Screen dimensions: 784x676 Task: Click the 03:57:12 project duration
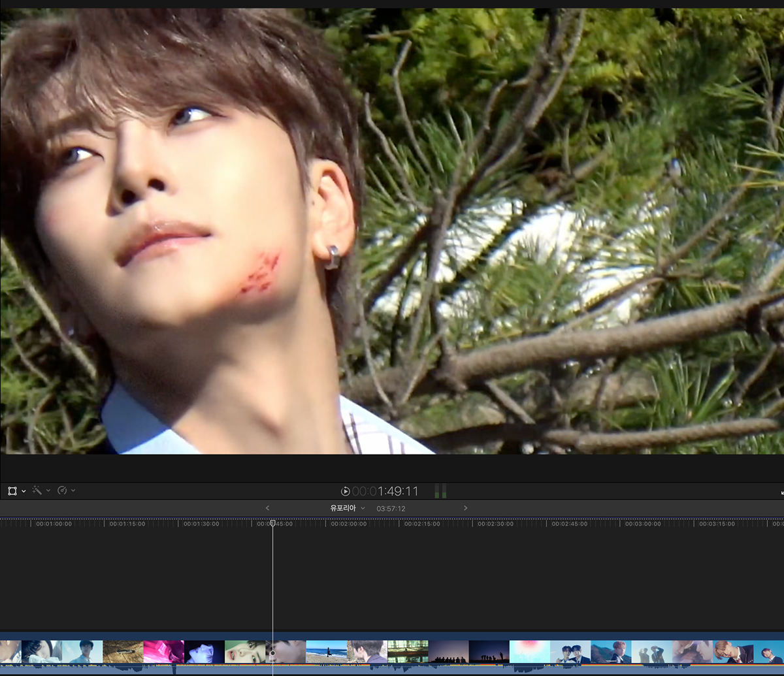tap(391, 509)
